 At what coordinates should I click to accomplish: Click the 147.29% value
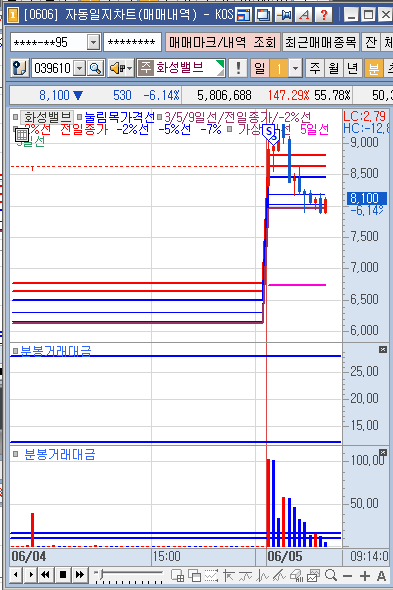[x=288, y=95]
